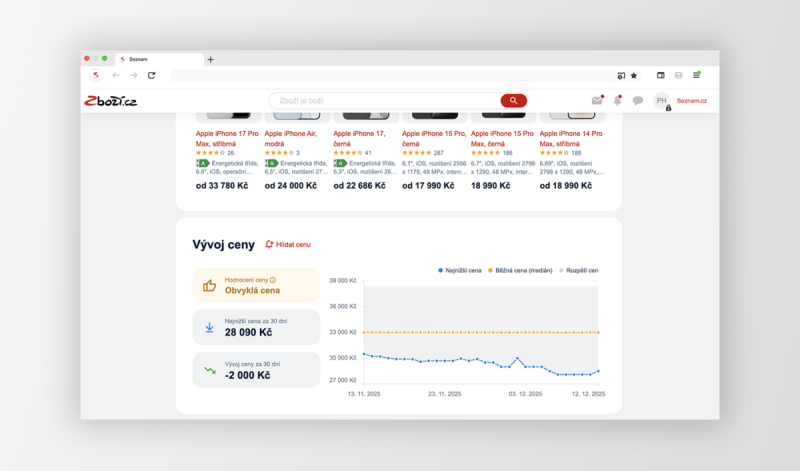The width and height of the screenshot is (800, 471).
Task: Open the chat bubble messages icon
Action: [x=638, y=101]
